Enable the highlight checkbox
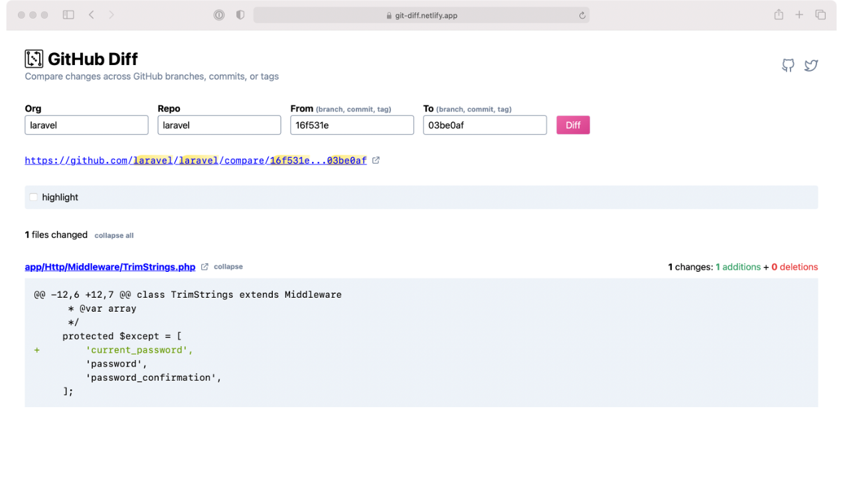Image resolution: width=843 pixels, height=504 pixels. pos(33,197)
